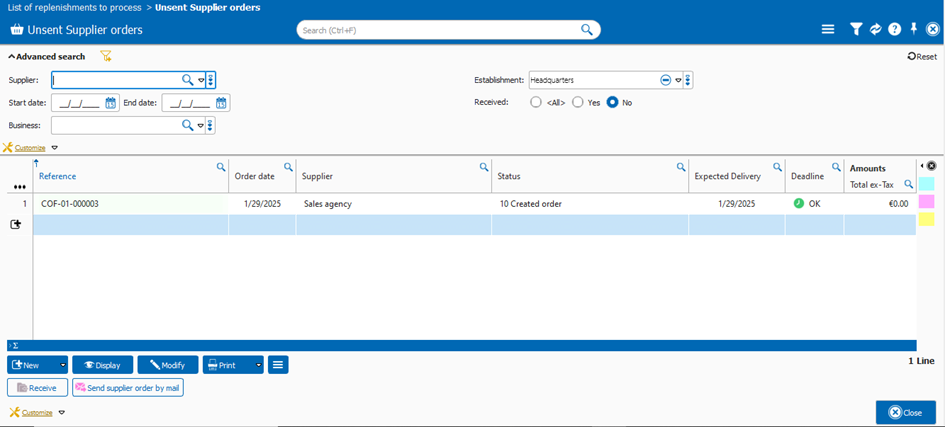945x427 pixels.
Task: Select the No received radio option
Action: pyautogui.click(x=612, y=102)
